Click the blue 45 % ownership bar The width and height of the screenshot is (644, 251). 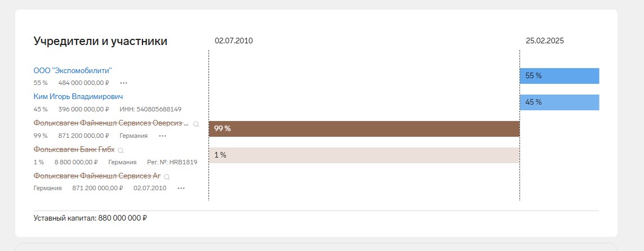[559, 102]
